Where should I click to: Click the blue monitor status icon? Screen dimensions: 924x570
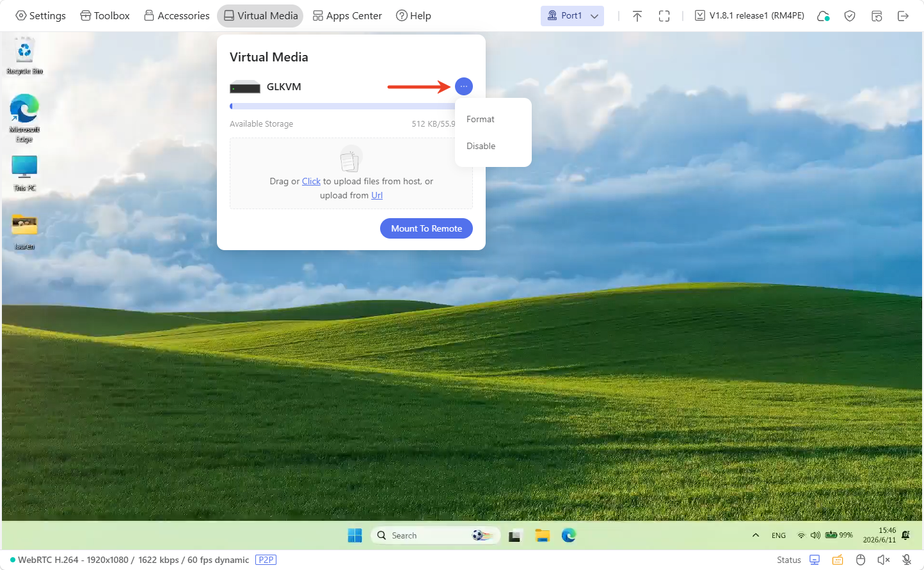click(x=815, y=560)
